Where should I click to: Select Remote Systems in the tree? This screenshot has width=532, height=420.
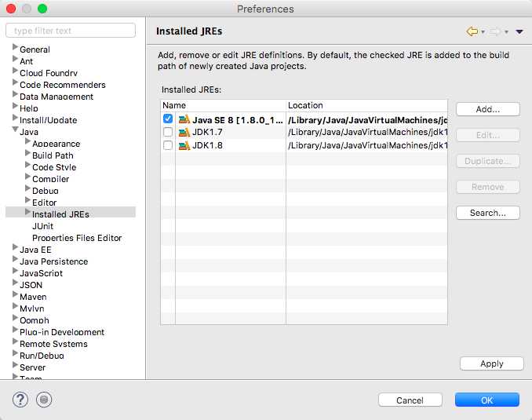coord(53,344)
